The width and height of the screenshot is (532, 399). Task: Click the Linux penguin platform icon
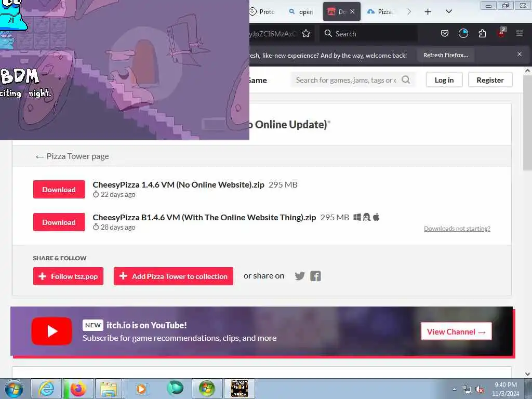tap(366, 217)
